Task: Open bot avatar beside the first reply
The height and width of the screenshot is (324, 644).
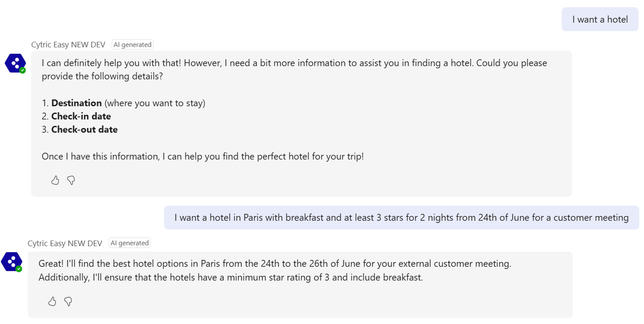Action: click(x=15, y=63)
